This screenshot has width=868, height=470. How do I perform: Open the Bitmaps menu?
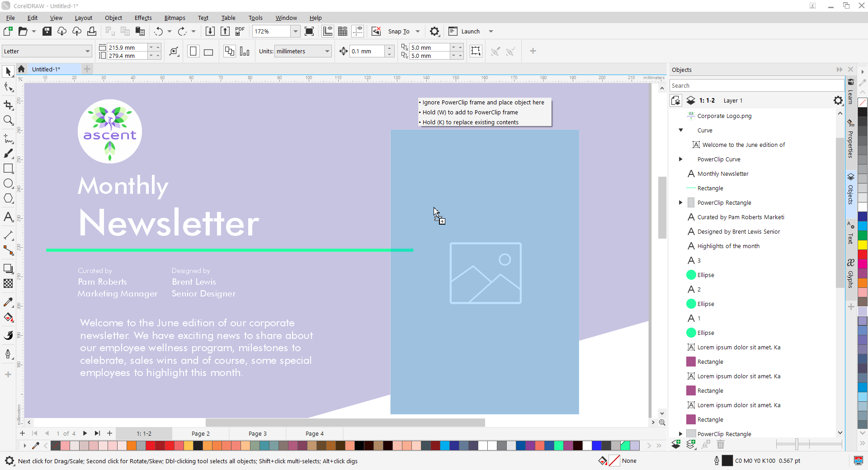175,18
